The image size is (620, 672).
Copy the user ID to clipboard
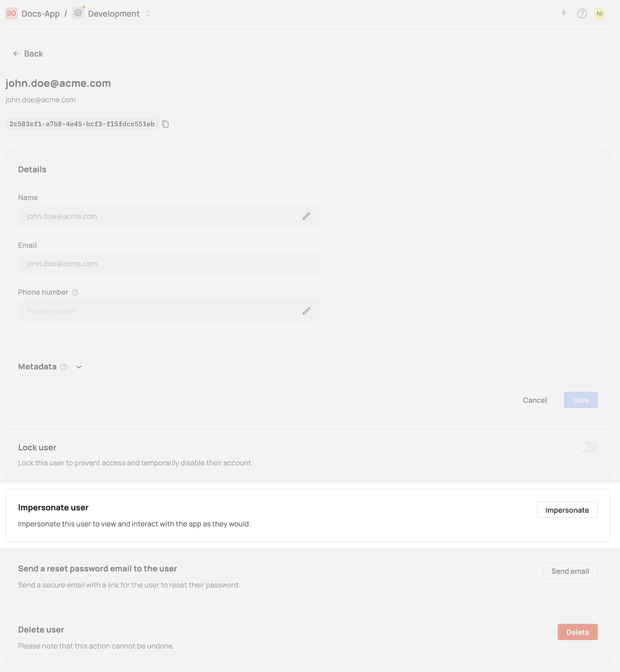pyautogui.click(x=165, y=124)
